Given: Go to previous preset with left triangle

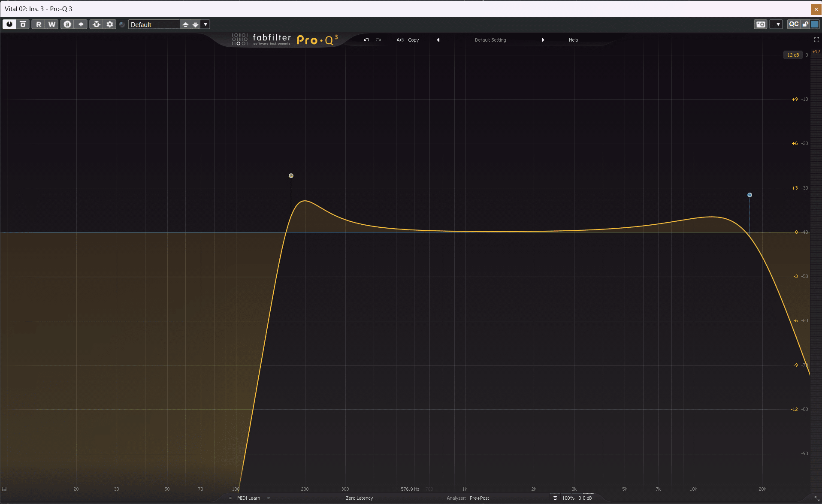Looking at the screenshot, I should pos(438,40).
